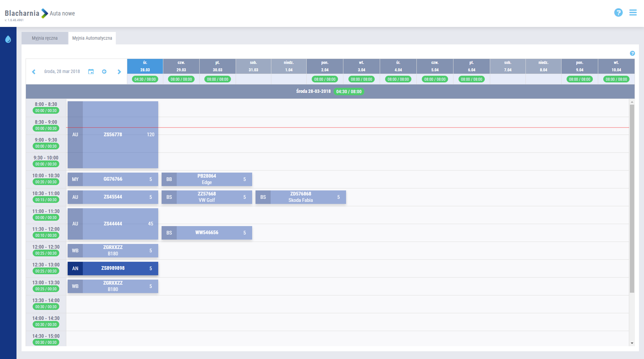Switch to Myjnia ręczna tab
The image size is (644, 359).
click(45, 38)
